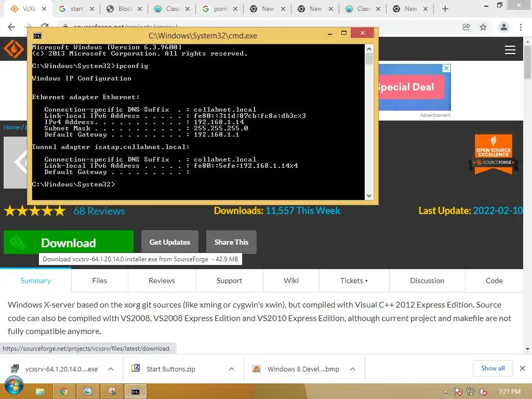This screenshot has width=532, height=399.
Task: Close the 'Block' browser tab
Action: point(140,9)
